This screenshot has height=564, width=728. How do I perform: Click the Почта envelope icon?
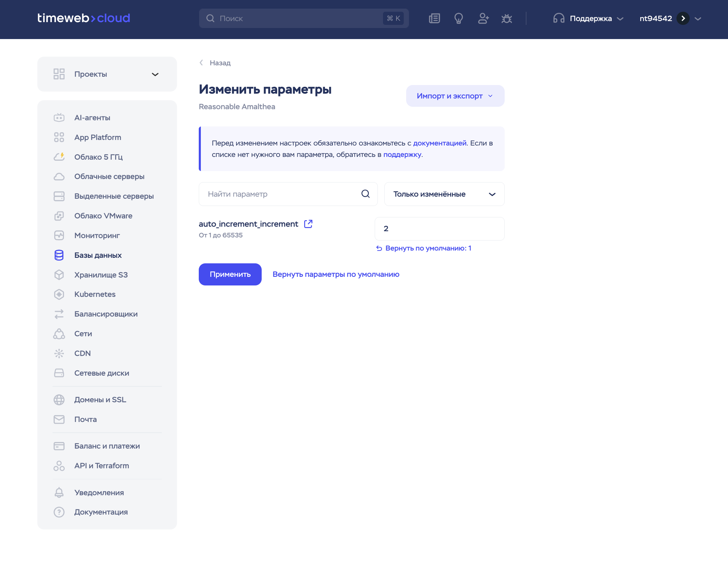pos(59,420)
